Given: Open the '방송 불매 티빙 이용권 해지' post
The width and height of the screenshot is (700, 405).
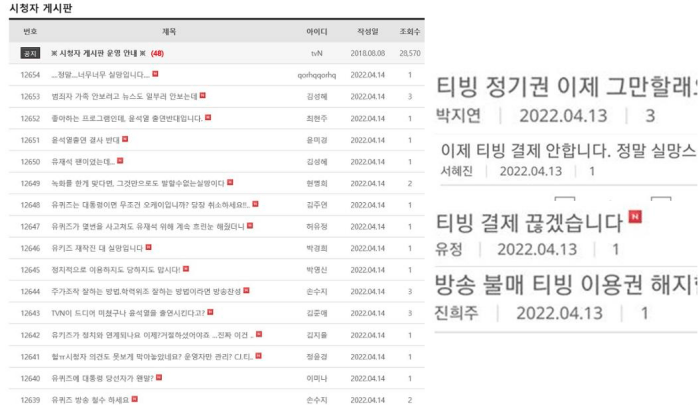Looking at the screenshot, I should pyautogui.click(x=566, y=284).
